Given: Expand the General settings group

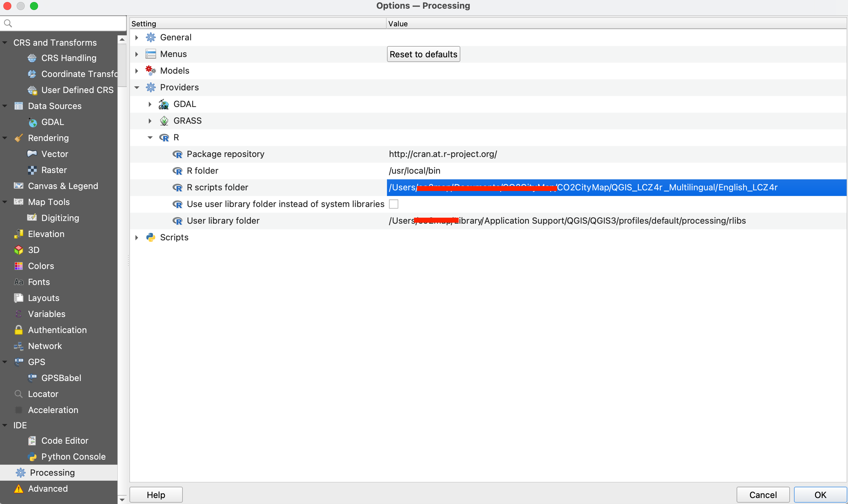Looking at the screenshot, I should (137, 37).
